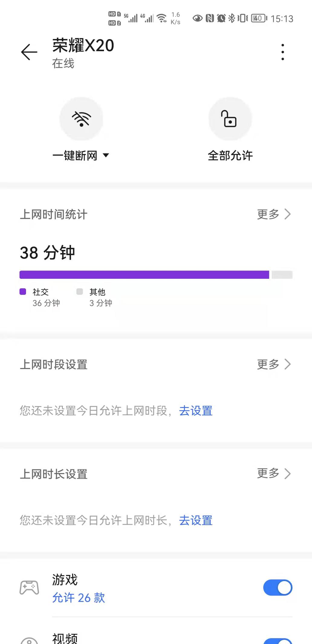Tap the Bluetooth status bar icon
Viewport: 312px width, 644px height.
(x=232, y=18)
